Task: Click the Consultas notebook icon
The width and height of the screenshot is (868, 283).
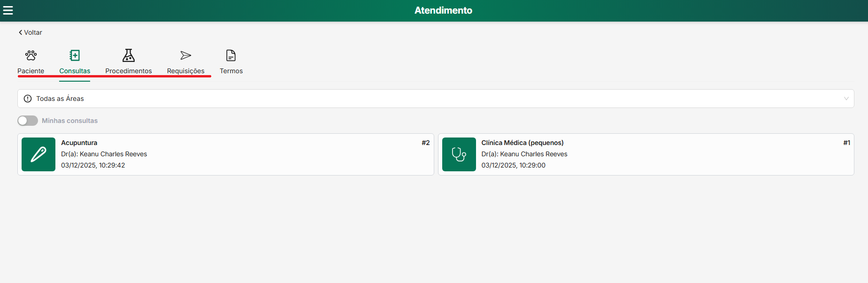Action: pyautogui.click(x=75, y=55)
